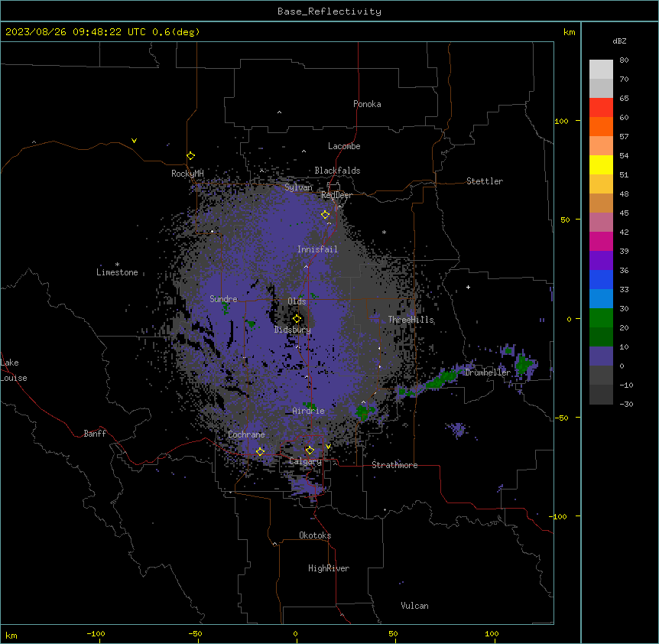
Task: Click the Strathmore label
Action: [x=394, y=465]
